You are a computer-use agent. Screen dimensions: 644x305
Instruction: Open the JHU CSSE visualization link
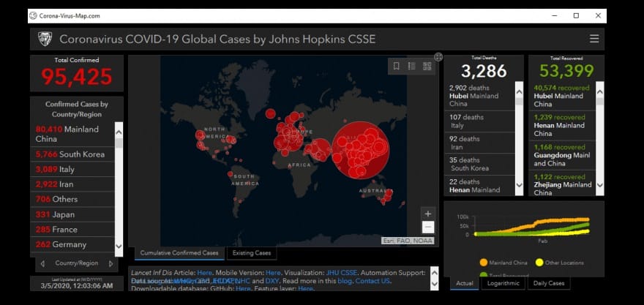(342, 273)
